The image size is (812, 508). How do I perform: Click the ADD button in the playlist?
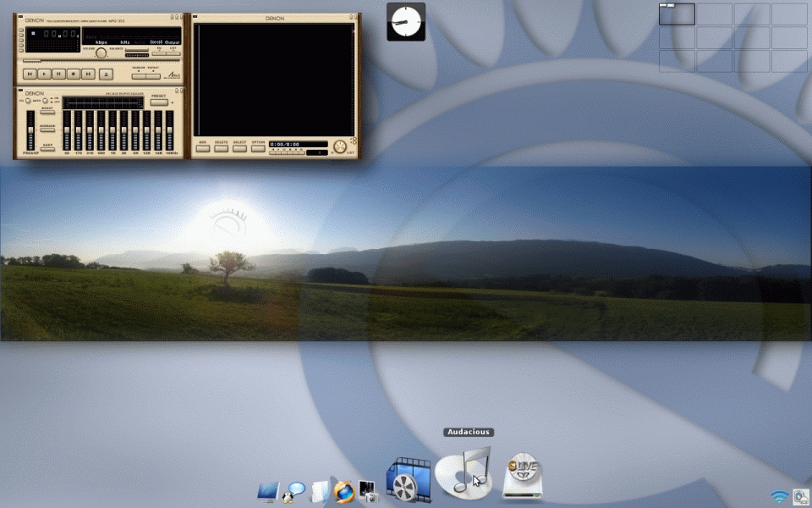[x=202, y=149]
